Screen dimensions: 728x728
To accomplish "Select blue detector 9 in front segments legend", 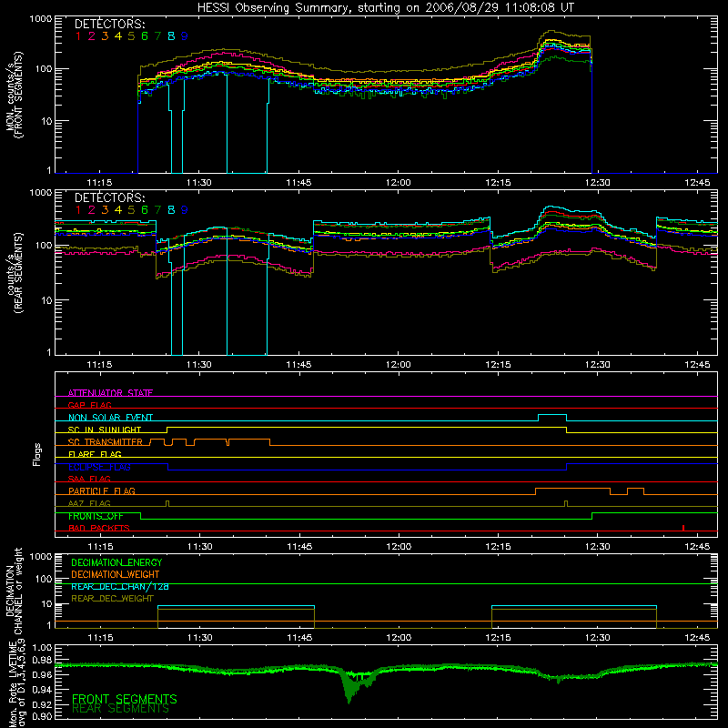I will click(185, 36).
